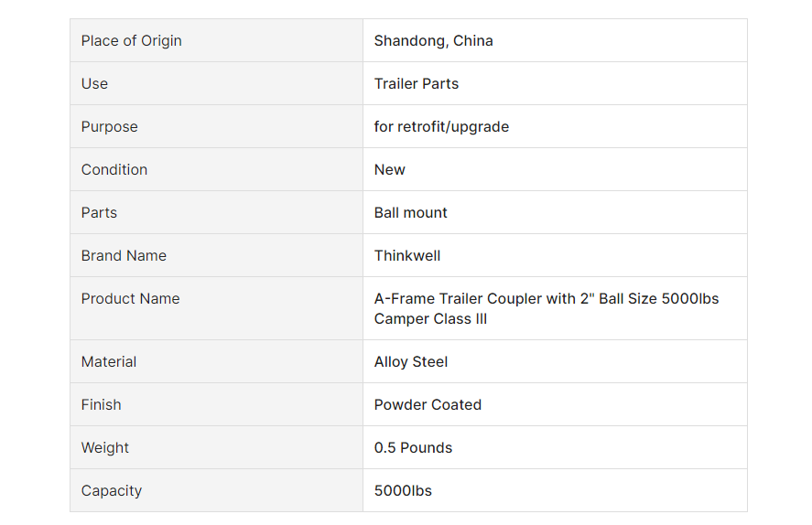Select the Shandong, China value
Viewport: 812px width, 525px height.
click(433, 41)
